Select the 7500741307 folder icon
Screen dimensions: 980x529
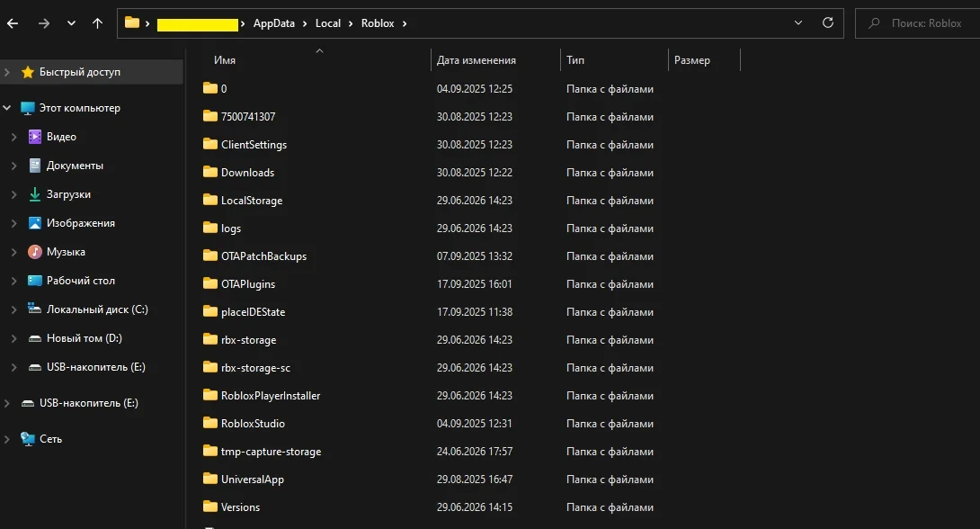coord(210,116)
